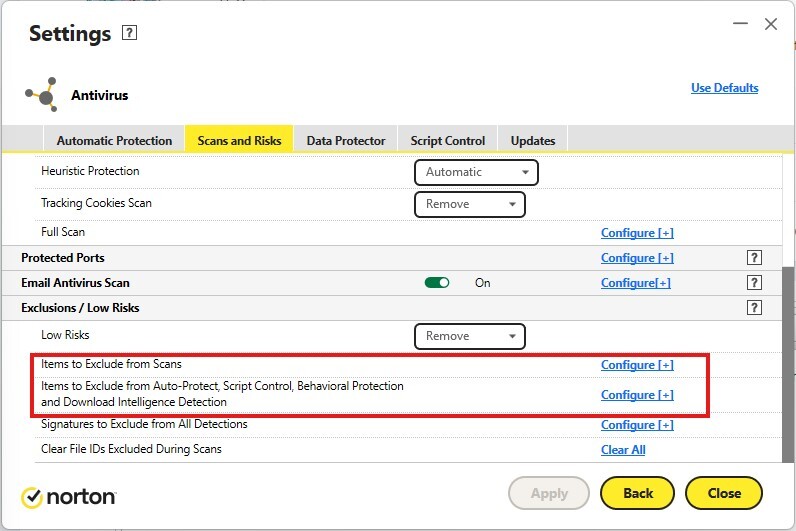Close the Settings window with X
The image size is (796, 531).
pyautogui.click(x=771, y=24)
